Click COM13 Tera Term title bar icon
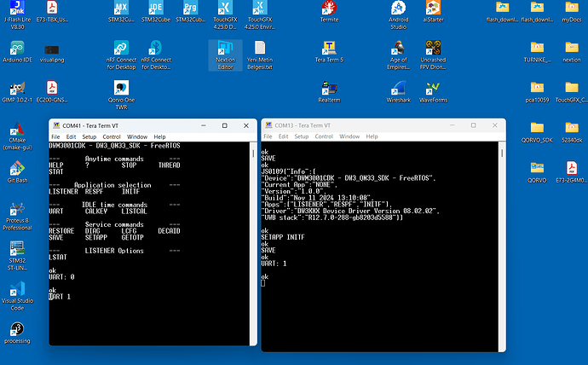Screen dimensions: 588x365 (x=269, y=125)
